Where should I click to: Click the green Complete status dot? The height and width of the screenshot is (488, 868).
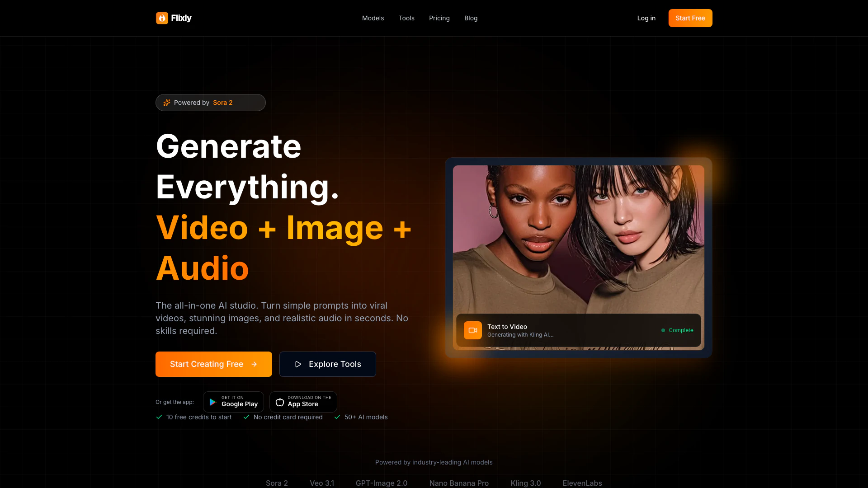click(663, 330)
